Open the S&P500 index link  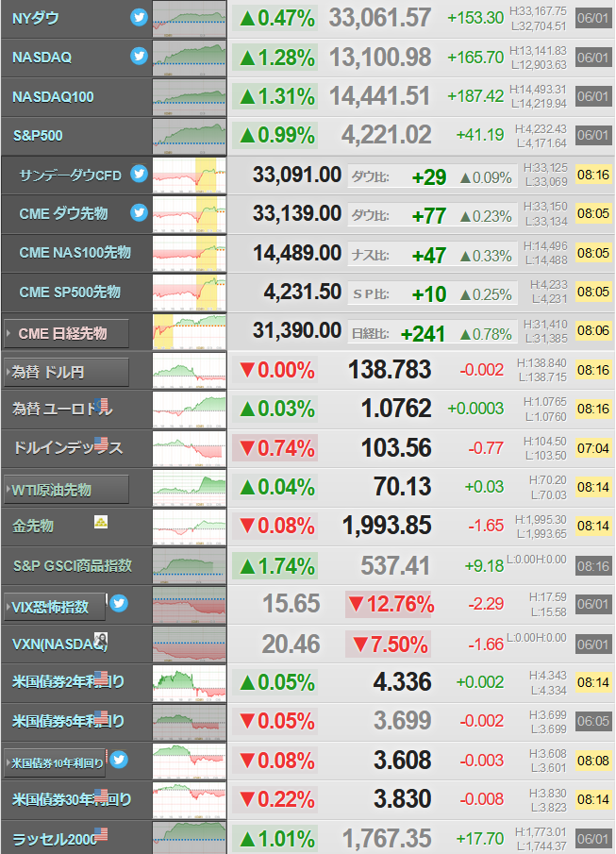point(38,136)
